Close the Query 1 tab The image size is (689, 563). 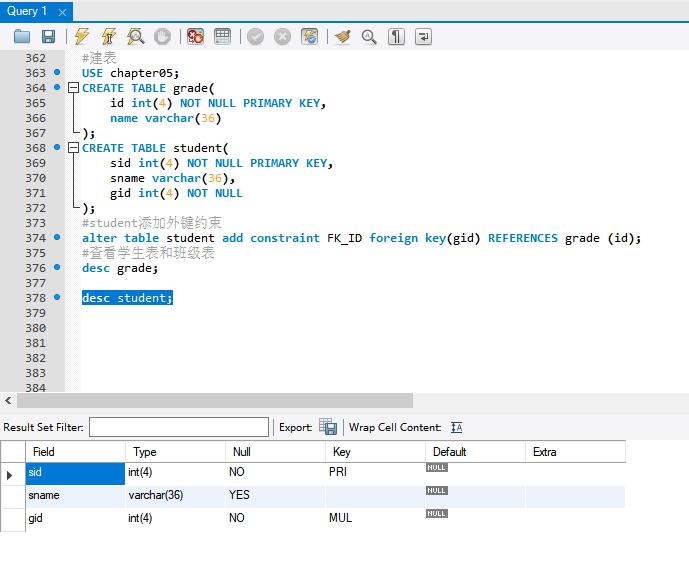pyautogui.click(x=62, y=12)
